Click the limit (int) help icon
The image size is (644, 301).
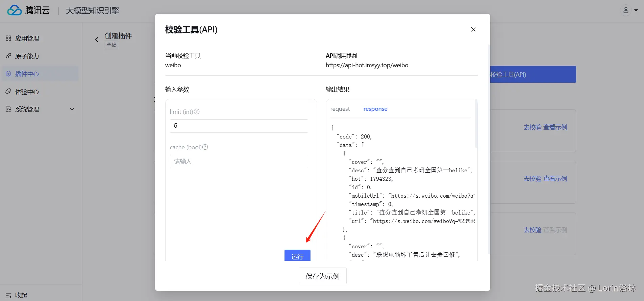click(197, 111)
